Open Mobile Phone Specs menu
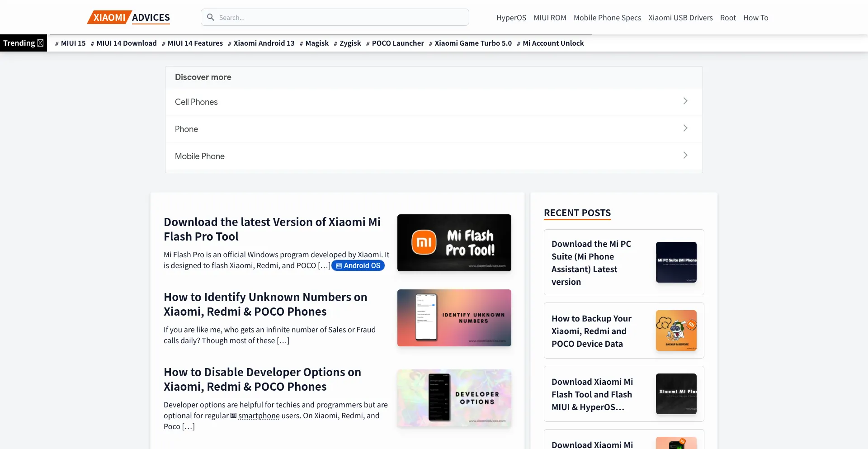The image size is (868, 449). pyautogui.click(x=607, y=18)
